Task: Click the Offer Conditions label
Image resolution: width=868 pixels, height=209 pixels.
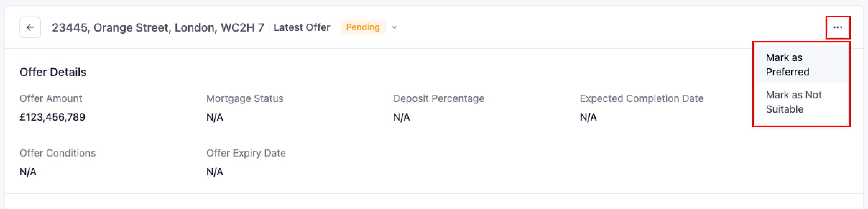Action: point(57,153)
